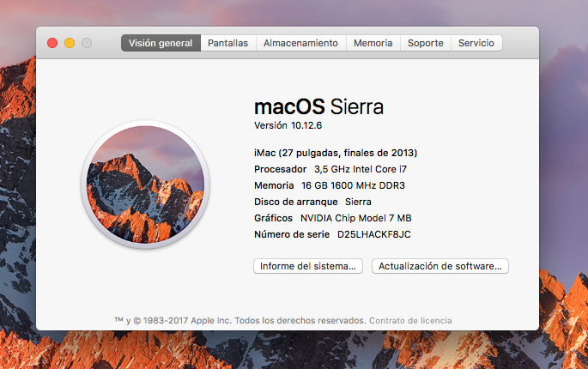Click the macOS Sierra mountain logo image
588x369 pixels.
click(x=146, y=184)
